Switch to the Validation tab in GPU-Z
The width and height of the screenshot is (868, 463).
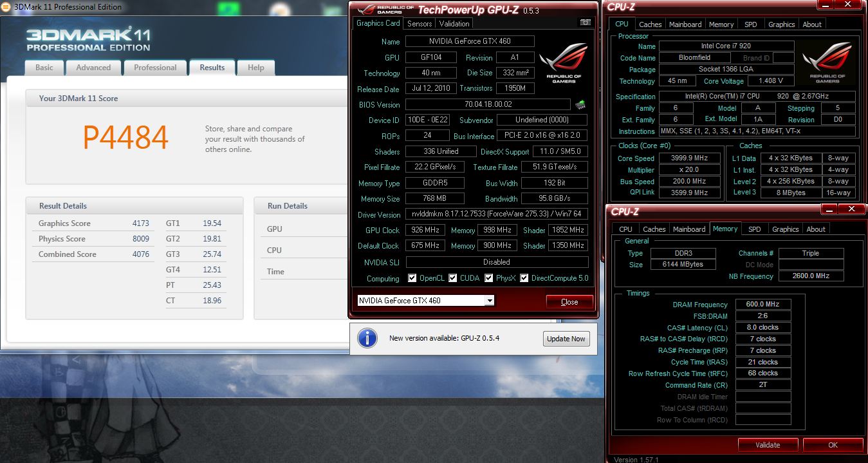coord(454,24)
